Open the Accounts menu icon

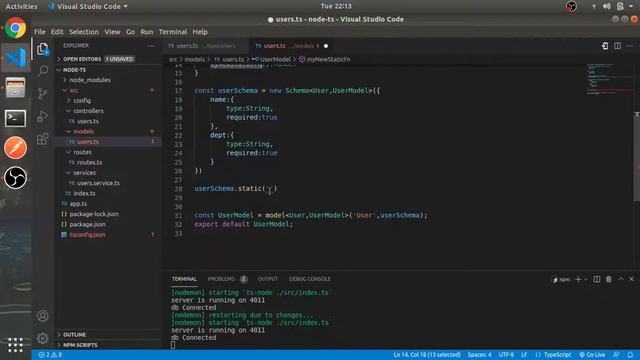42,316
